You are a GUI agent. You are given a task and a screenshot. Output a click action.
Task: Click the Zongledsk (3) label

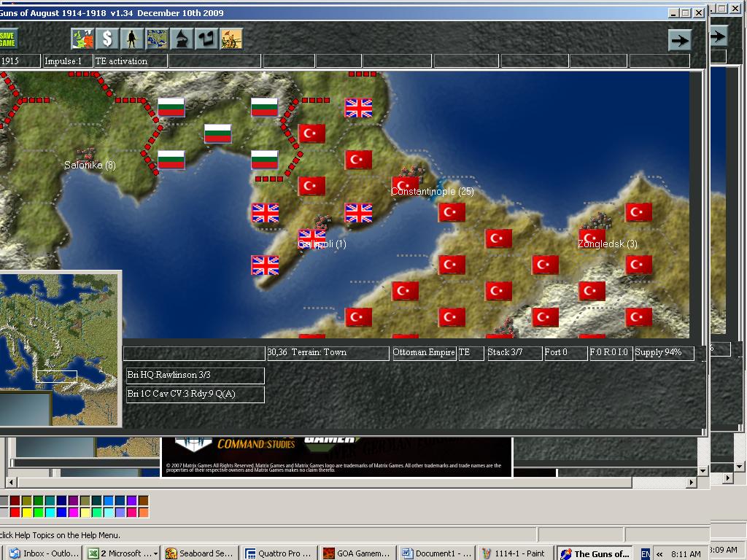click(x=608, y=244)
